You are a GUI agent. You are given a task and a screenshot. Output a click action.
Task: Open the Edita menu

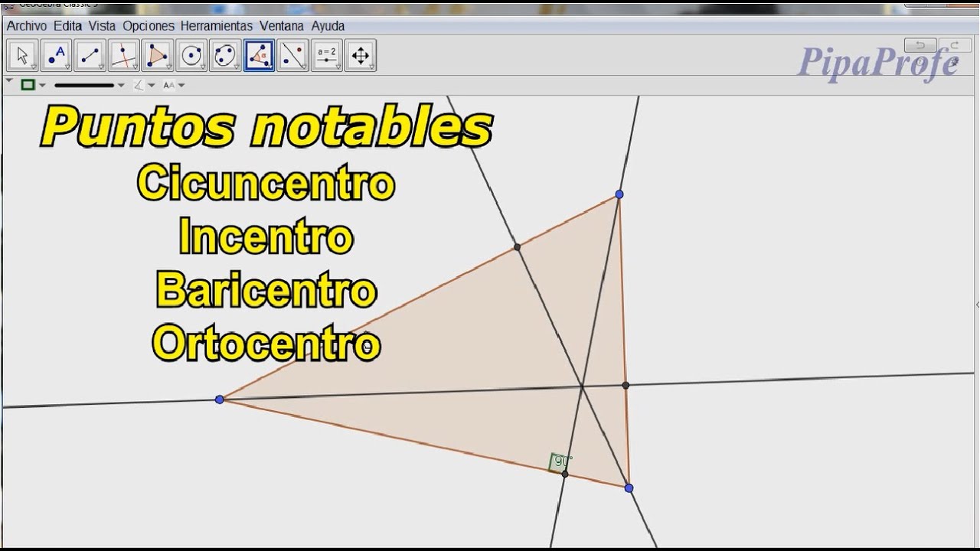pos(67,26)
